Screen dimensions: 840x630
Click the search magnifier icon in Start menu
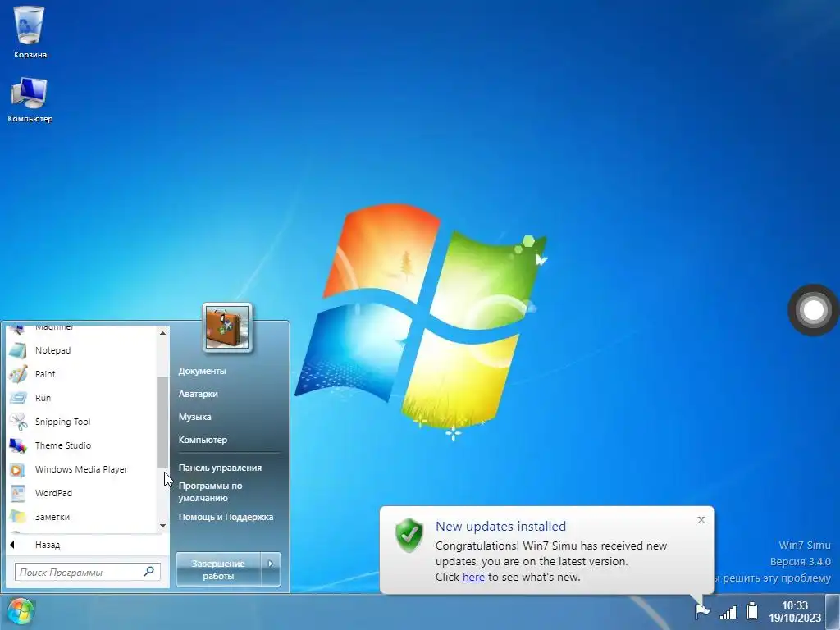pyautogui.click(x=149, y=572)
